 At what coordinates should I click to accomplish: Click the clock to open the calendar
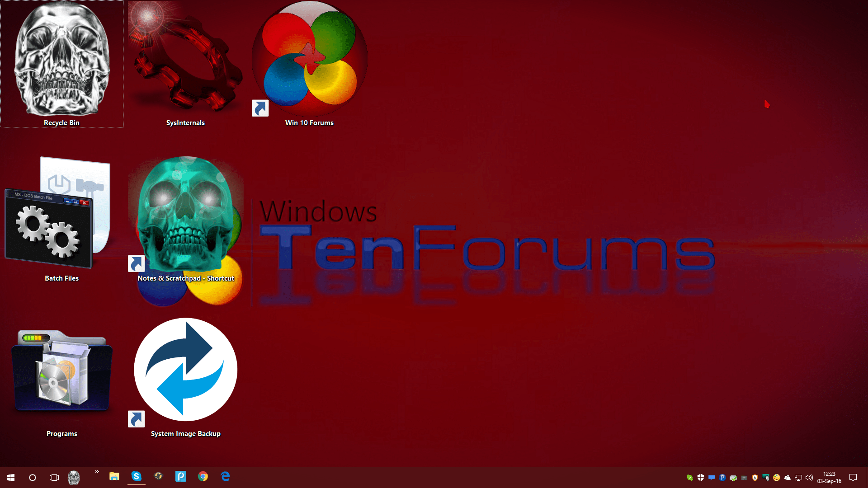pos(829,478)
